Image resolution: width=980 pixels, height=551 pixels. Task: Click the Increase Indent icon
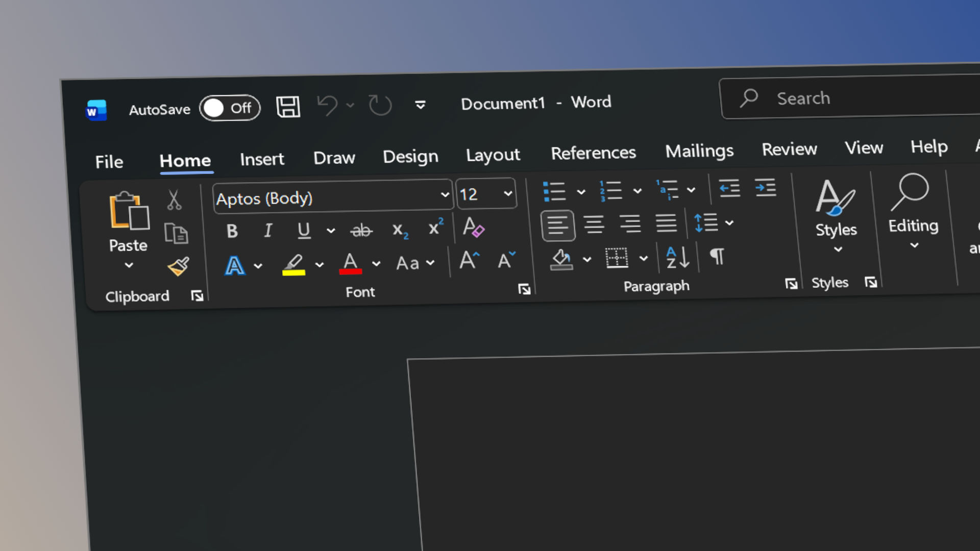(x=764, y=188)
